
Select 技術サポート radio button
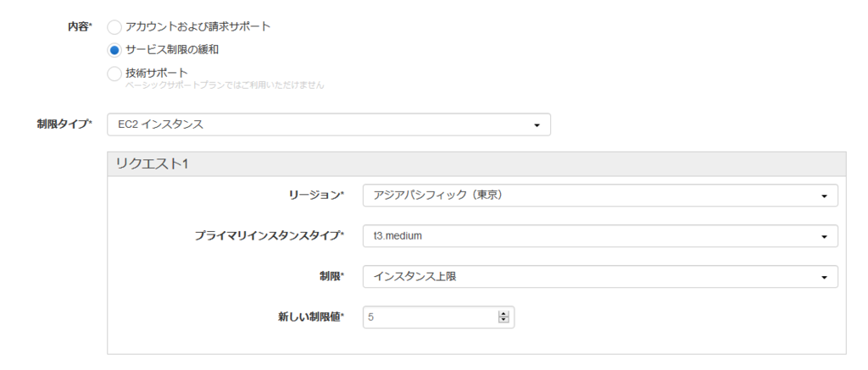[114, 74]
